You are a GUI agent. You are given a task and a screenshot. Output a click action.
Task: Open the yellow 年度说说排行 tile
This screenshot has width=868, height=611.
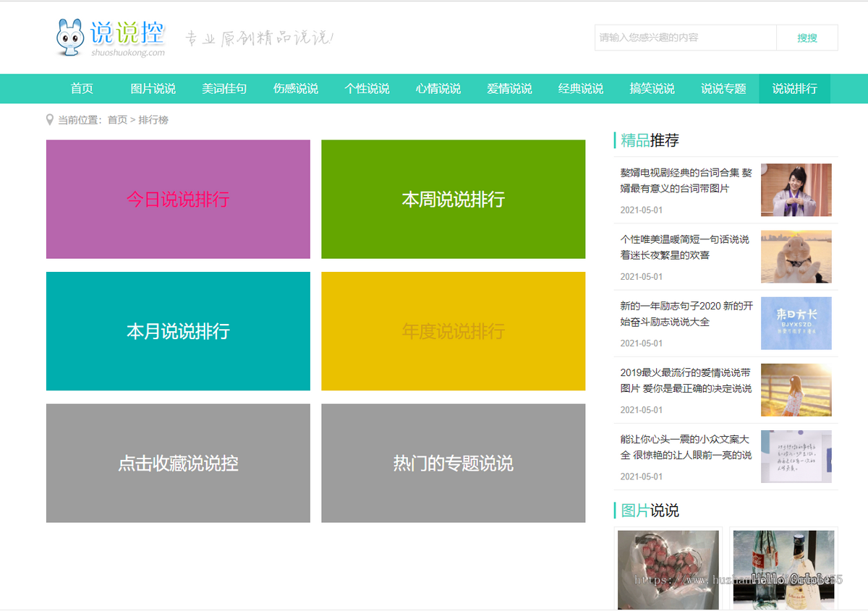click(x=453, y=331)
